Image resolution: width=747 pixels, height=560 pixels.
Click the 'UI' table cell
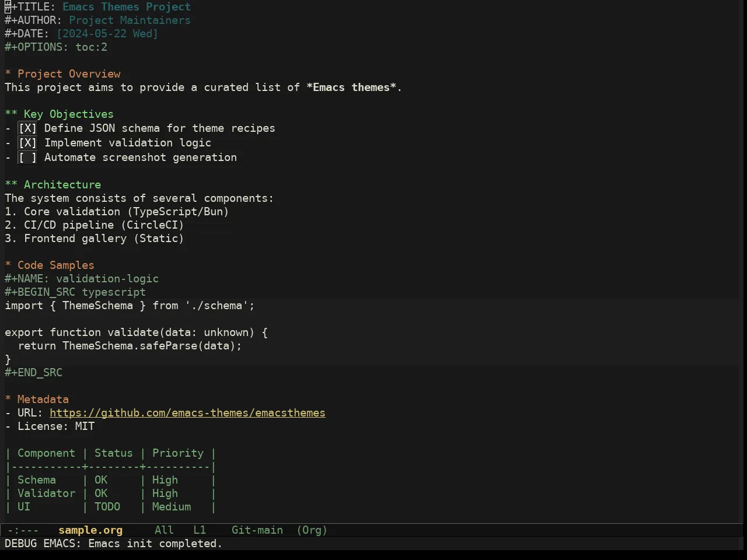click(x=24, y=507)
